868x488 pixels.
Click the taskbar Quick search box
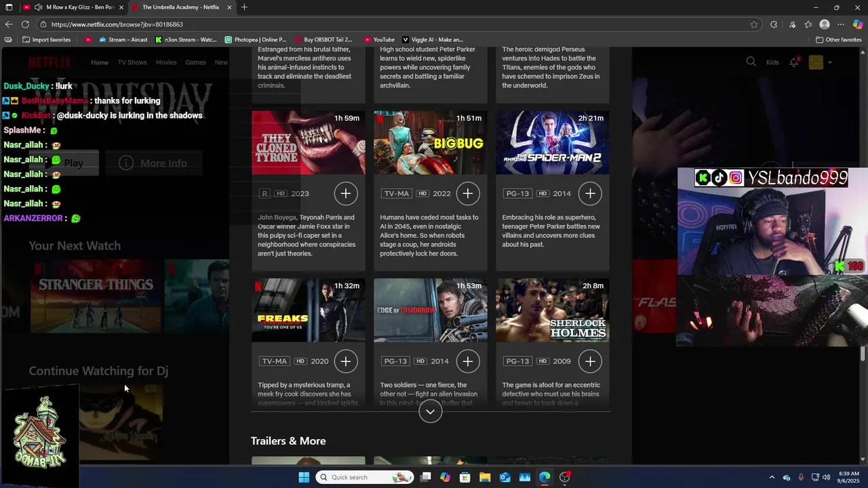365,477
